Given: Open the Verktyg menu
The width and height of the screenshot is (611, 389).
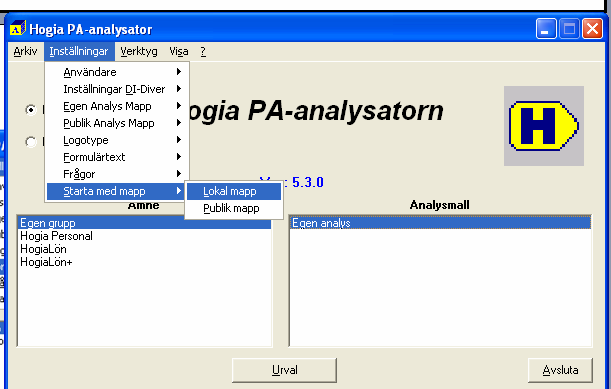Looking at the screenshot, I should (139, 51).
